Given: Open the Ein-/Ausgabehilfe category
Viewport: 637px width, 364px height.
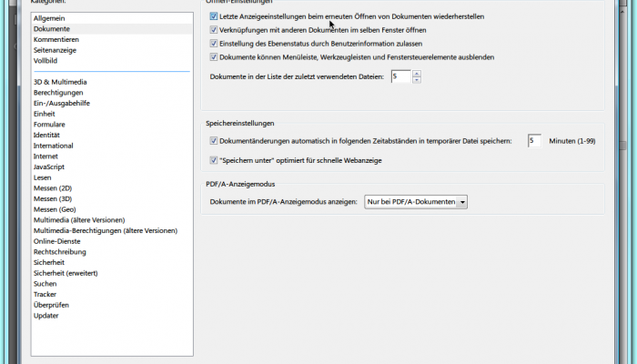Looking at the screenshot, I should click(62, 103).
